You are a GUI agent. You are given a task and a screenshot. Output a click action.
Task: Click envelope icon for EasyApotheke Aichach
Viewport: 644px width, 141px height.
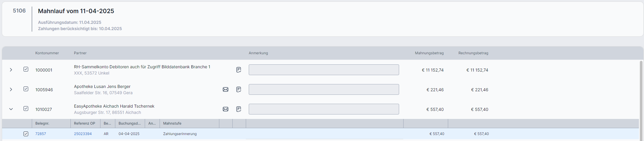click(226, 109)
